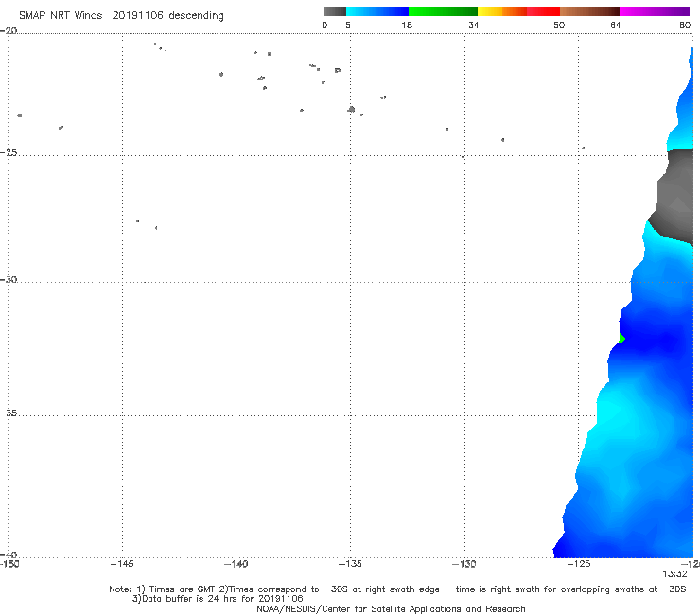
Task: Click the brown segment of the color bar
Action: coord(589,11)
